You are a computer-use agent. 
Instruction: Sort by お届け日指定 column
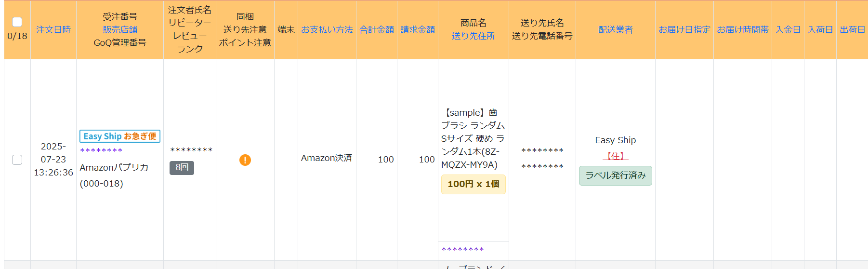[684, 30]
